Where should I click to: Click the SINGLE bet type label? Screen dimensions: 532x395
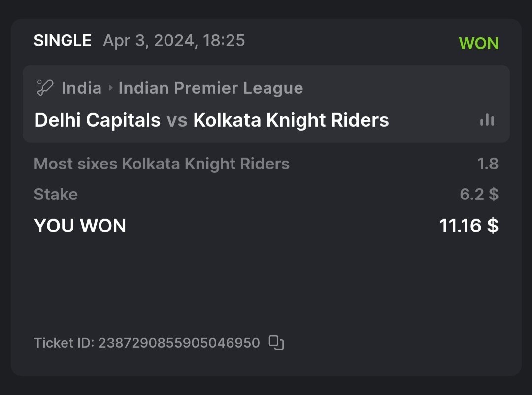(63, 40)
